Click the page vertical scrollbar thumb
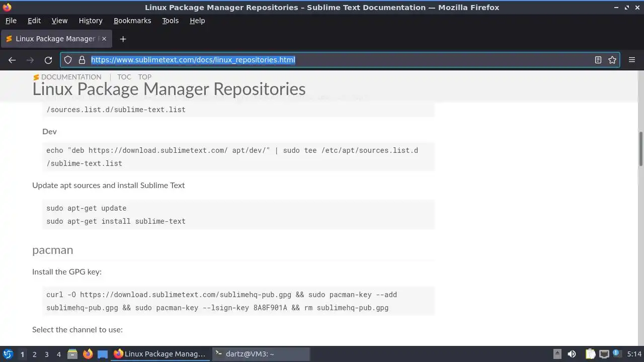This screenshot has width=644, height=362. (x=641, y=149)
